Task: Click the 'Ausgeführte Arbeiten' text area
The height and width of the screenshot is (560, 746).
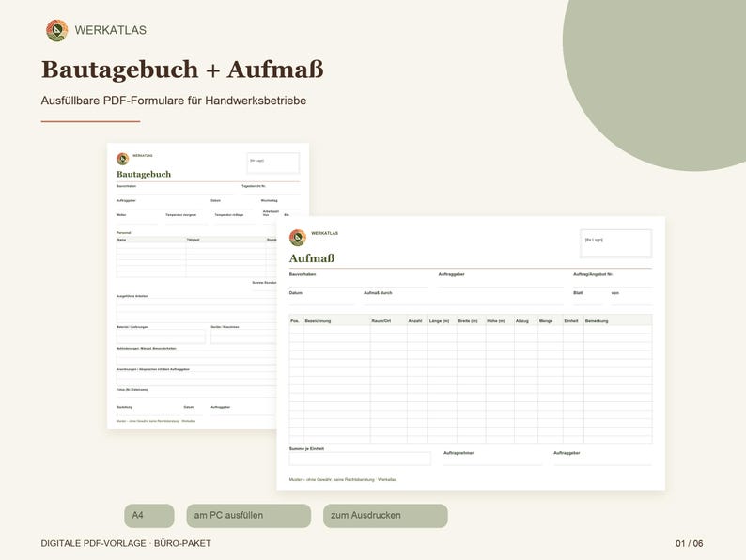Action: click(x=196, y=309)
